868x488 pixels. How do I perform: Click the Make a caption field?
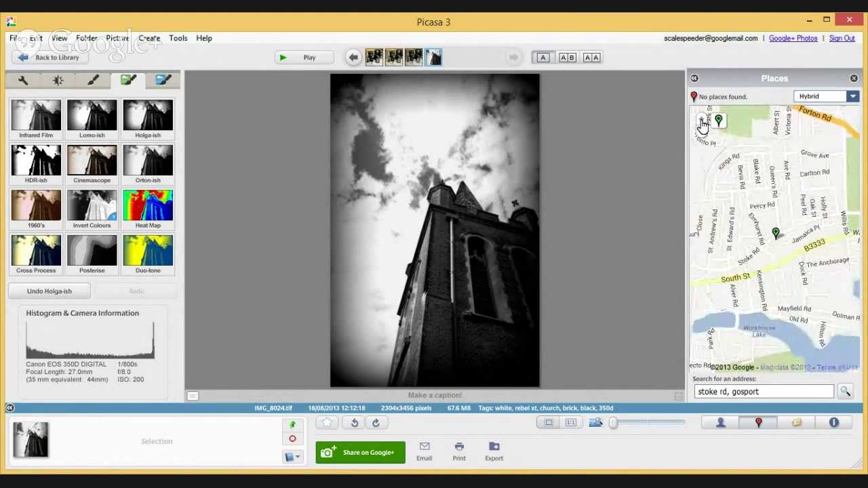(x=435, y=395)
